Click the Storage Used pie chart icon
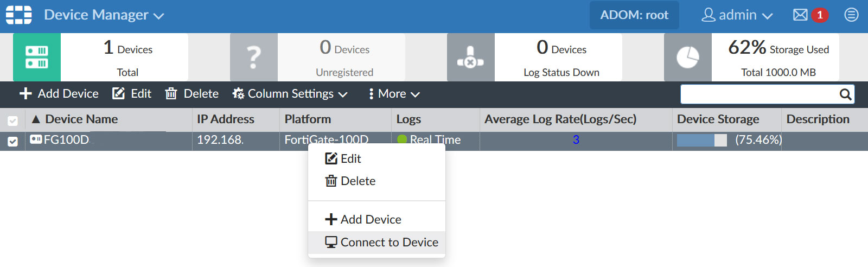868x267 pixels. (688, 58)
